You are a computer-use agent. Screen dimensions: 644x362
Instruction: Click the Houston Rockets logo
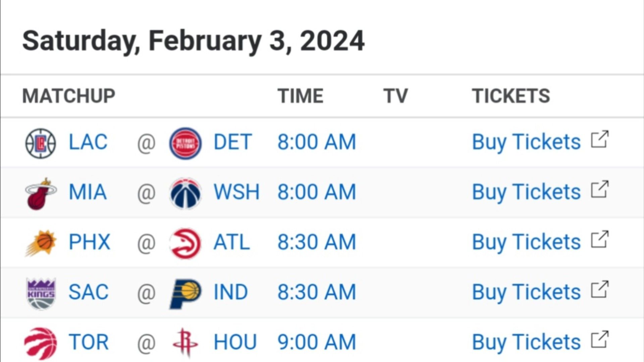pyautogui.click(x=185, y=343)
